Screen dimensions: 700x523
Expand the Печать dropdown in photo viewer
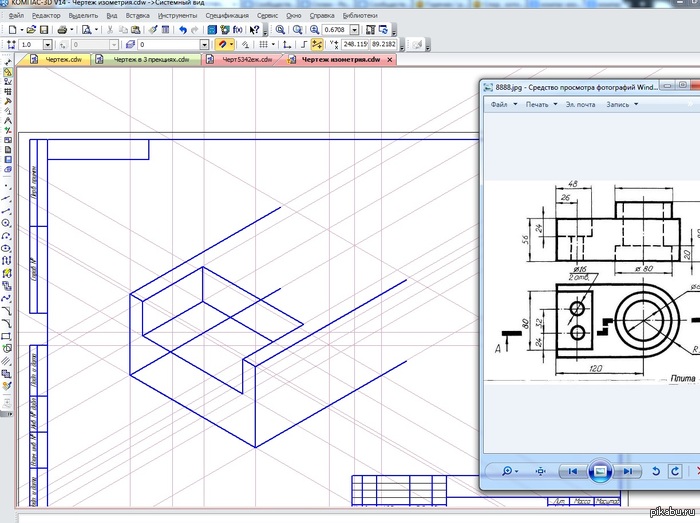pos(541,104)
